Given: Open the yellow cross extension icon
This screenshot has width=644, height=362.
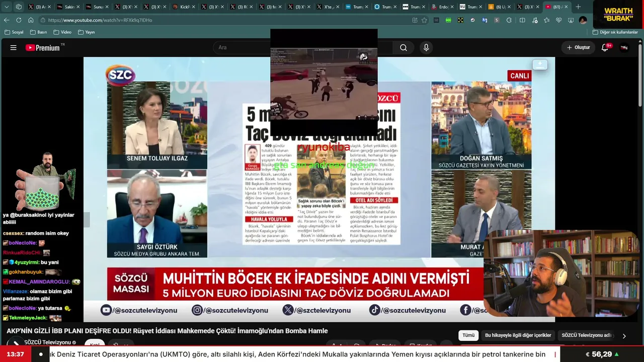Looking at the screenshot, I should point(460,20).
